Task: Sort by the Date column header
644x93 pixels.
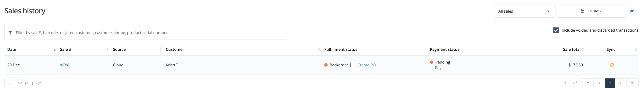Action: 12,50
